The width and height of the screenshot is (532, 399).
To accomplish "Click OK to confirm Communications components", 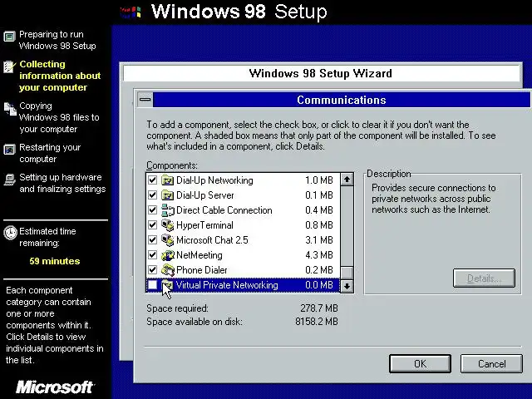I will tap(420, 364).
